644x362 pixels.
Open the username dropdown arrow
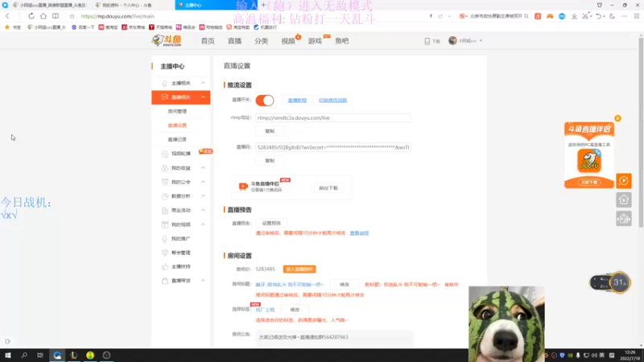[481, 41]
